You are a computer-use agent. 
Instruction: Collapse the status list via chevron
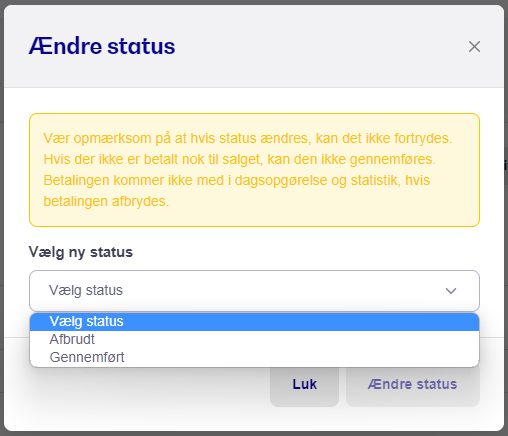pos(451,291)
